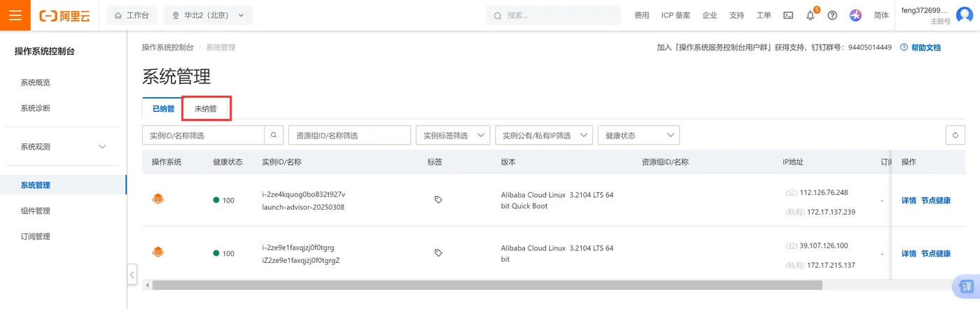Open the Cloud Shell terminal icon
Screen dimensions: 980x309
coord(788,15)
